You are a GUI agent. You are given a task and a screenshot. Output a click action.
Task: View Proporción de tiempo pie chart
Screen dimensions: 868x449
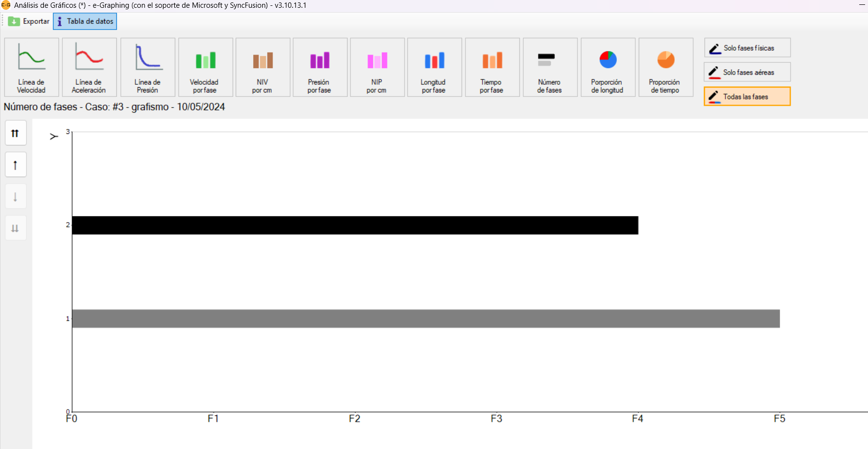(x=665, y=67)
